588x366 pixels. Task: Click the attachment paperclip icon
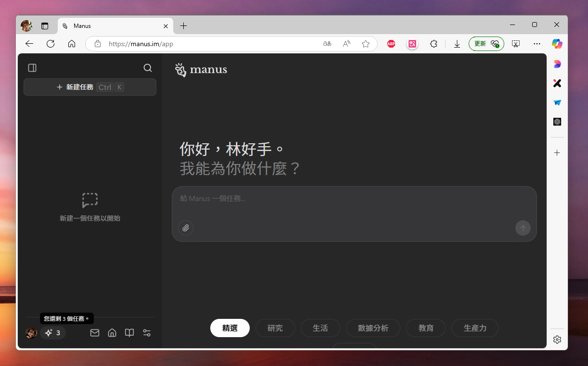(186, 228)
